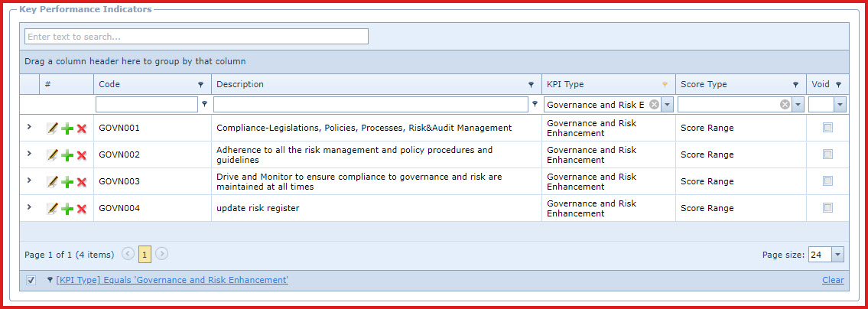Image resolution: width=868 pixels, height=309 pixels.
Task: Open the Void filter dropdown
Action: tap(840, 105)
